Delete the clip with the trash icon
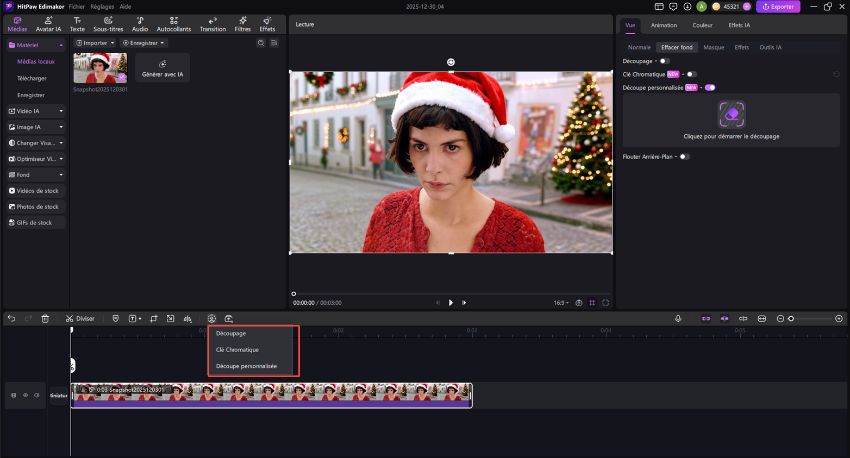 click(x=45, y=318)
